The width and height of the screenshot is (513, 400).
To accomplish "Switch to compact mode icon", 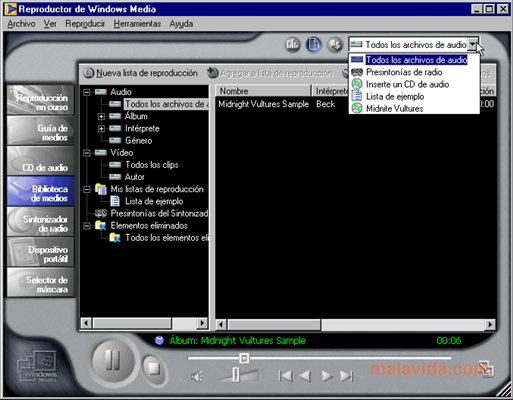I will [485, 369].
